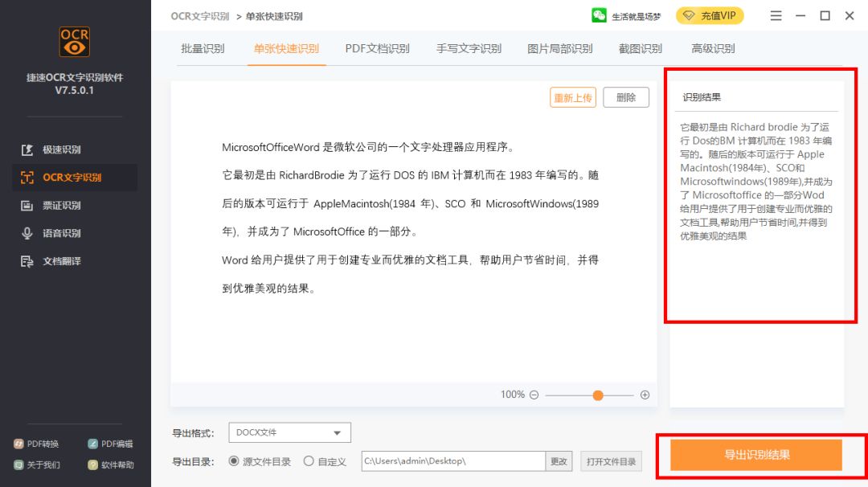Image resolution: width=868 pixels, height=487 pixels.
Task: Launch PDF编辑 tool
Action: click(111, 444)
